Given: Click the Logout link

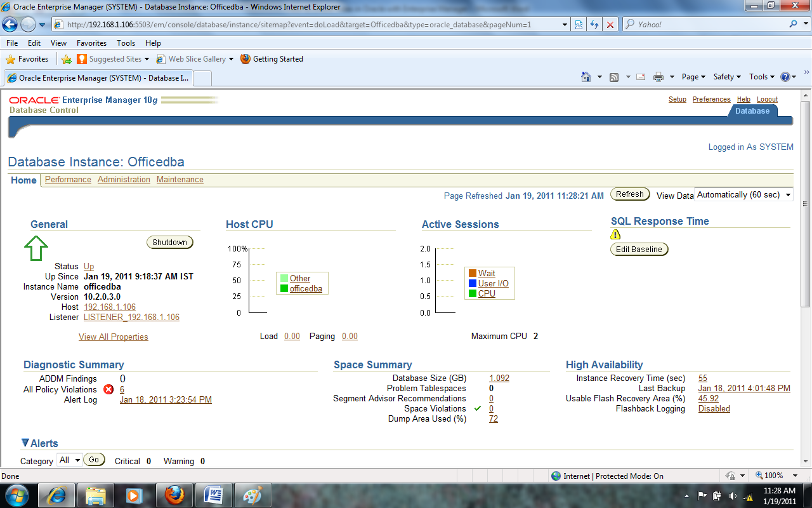Looking at the screenshot, I should coord(767,100).
